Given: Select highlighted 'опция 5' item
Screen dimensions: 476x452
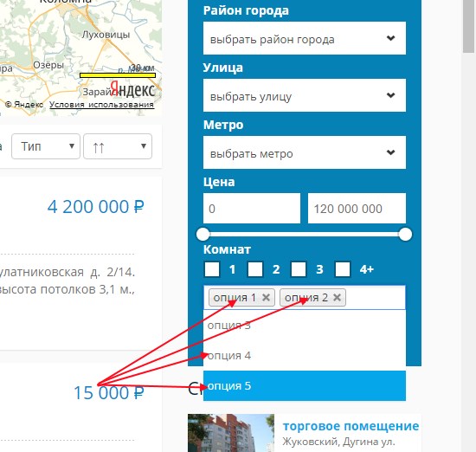Looking at the screenshot, I should [x=305, y=386].
